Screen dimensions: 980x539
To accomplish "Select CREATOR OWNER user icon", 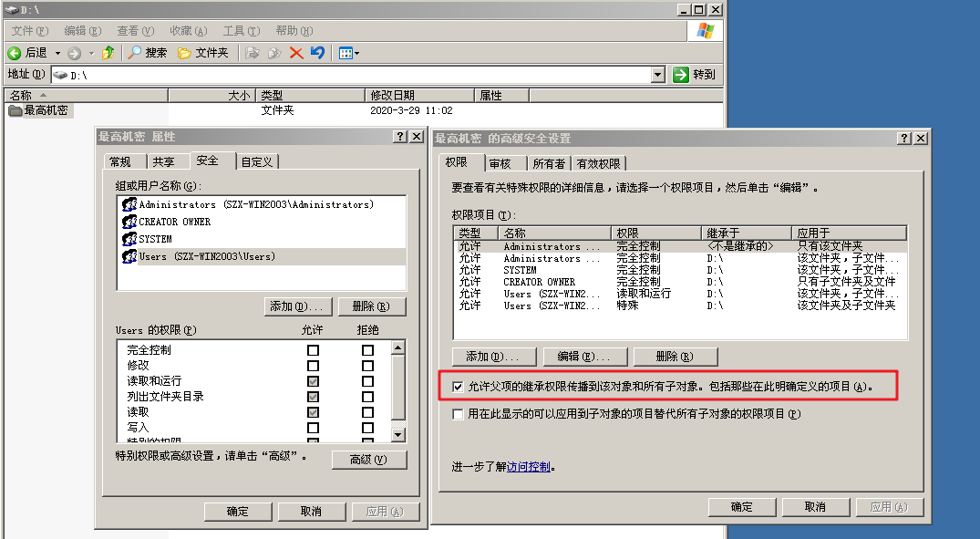I will [x=129, y=222].
